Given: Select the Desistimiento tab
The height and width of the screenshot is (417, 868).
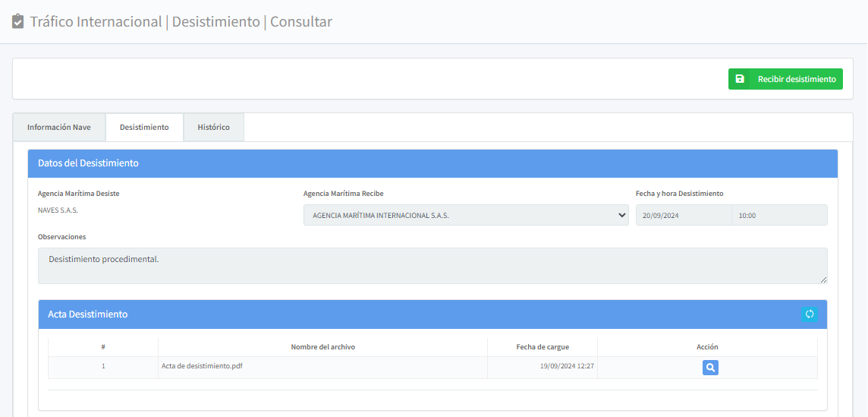Looking at the screenshot, I should click(144, 128).
